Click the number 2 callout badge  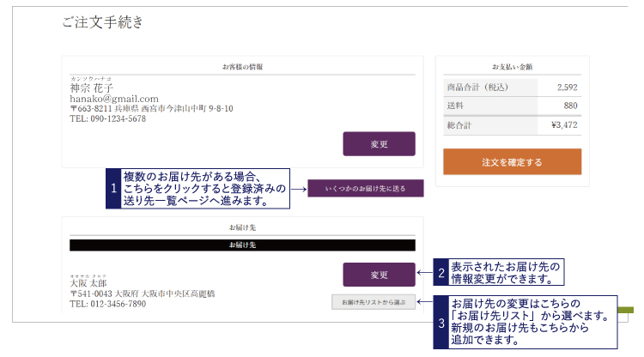tap(441, 274)
